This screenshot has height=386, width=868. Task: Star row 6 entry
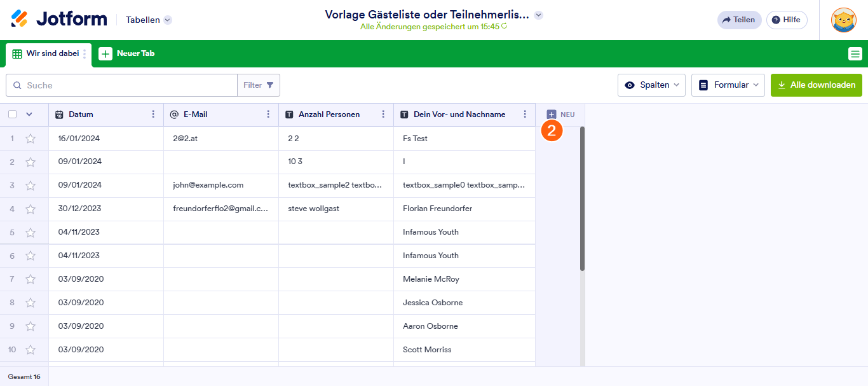31,256
